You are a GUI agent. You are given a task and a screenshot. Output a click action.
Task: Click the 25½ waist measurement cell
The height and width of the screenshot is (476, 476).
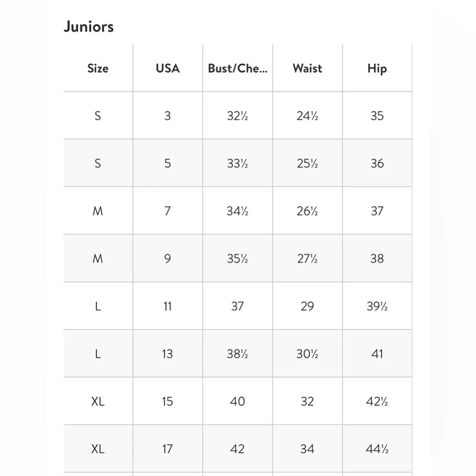307,163
